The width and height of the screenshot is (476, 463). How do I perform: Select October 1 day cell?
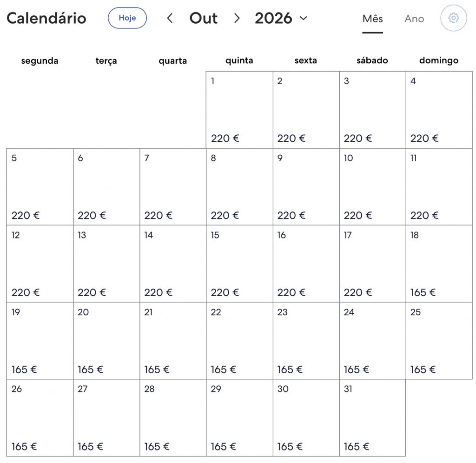pyautogui.click(x=239, y=110)
